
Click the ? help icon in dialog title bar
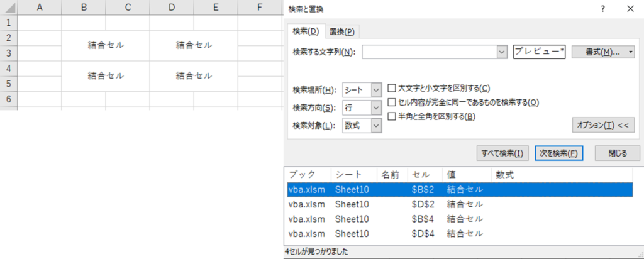[603, 9]
